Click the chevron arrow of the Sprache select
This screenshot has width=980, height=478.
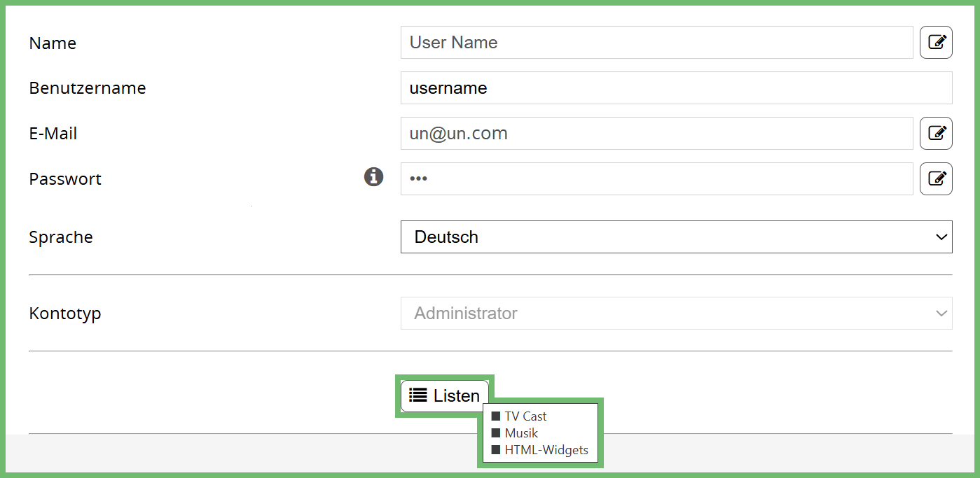941,237
